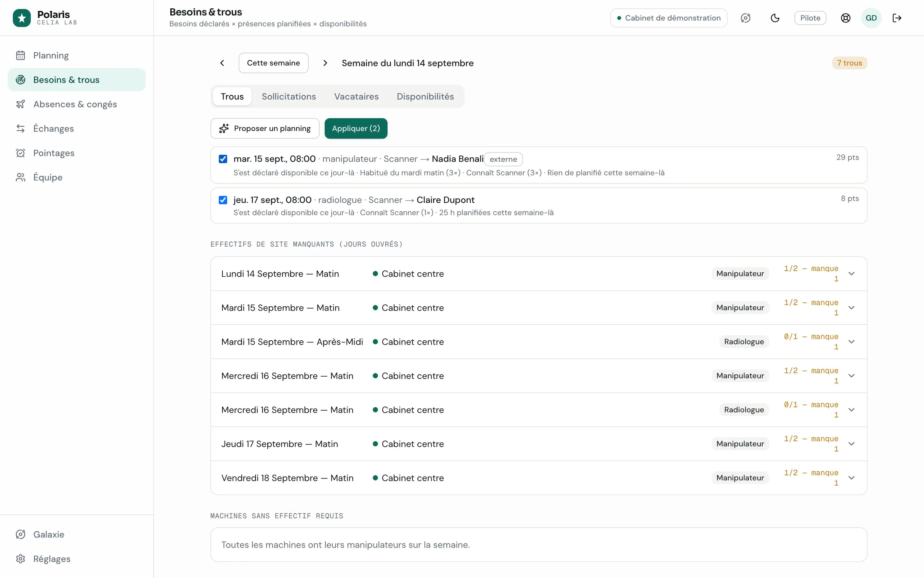
Task: Click the Besoins & trous sidebar icon
Action: click(x=21, y=80)
